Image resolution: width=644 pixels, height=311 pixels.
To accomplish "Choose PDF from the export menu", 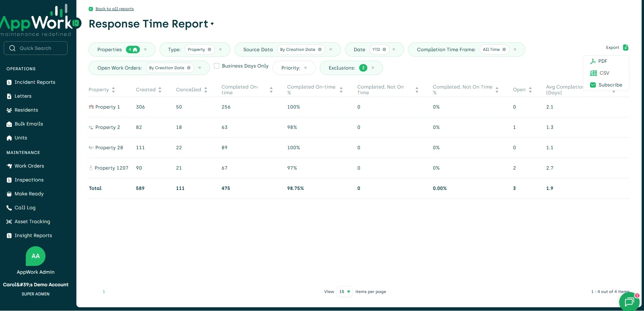I will pyautogui.click(x=603, y=61).
